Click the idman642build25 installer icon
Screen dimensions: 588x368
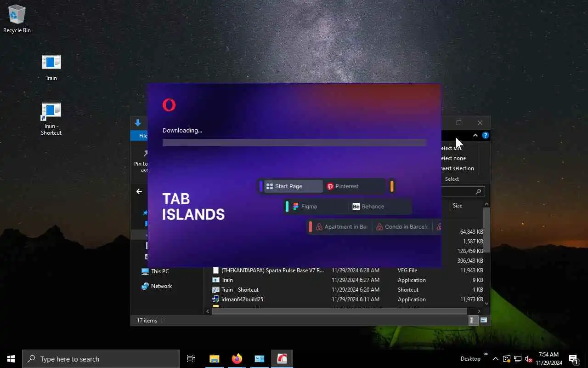216,299
